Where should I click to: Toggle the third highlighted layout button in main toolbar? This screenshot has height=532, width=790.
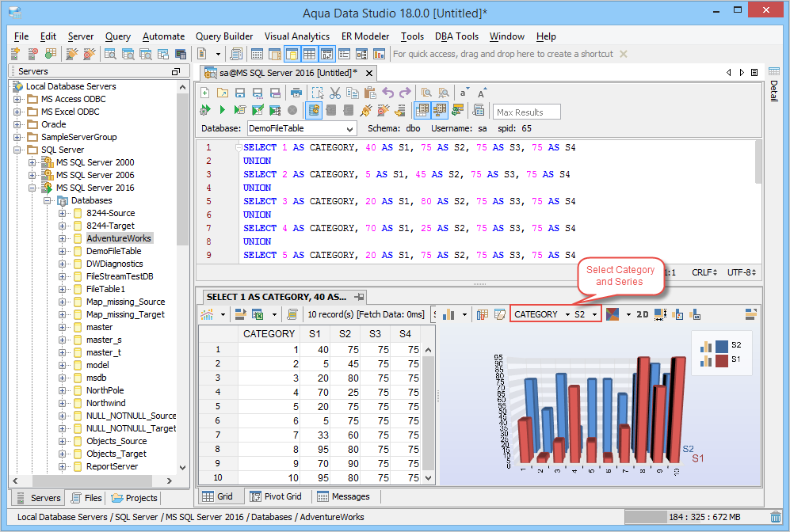tap(327, 54)
